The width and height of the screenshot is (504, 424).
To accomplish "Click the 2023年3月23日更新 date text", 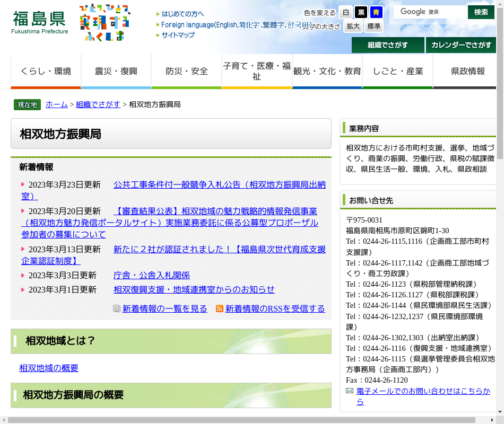I will coord(65,184).
